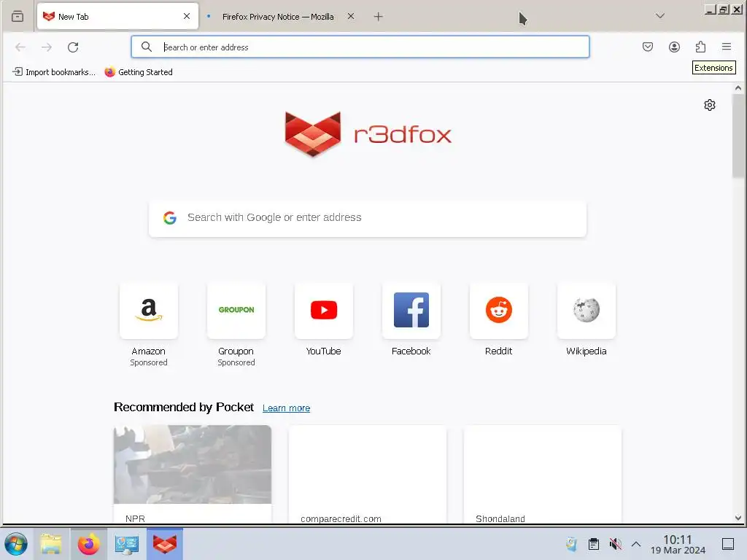Viewport: 747px width, 560px height.
Task: Follow the Learn more link for Pocket
Action: pos(286,408)
